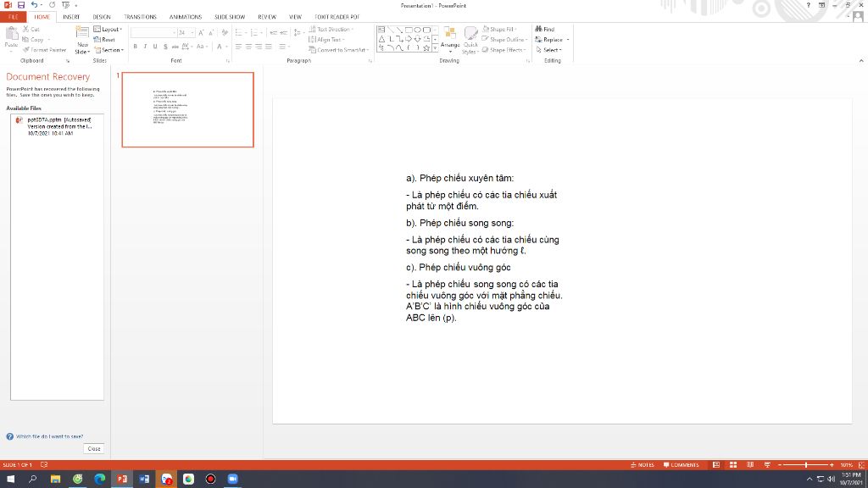868x488 pixels.
Task: Toggle underline formatting
Action: 155,47
